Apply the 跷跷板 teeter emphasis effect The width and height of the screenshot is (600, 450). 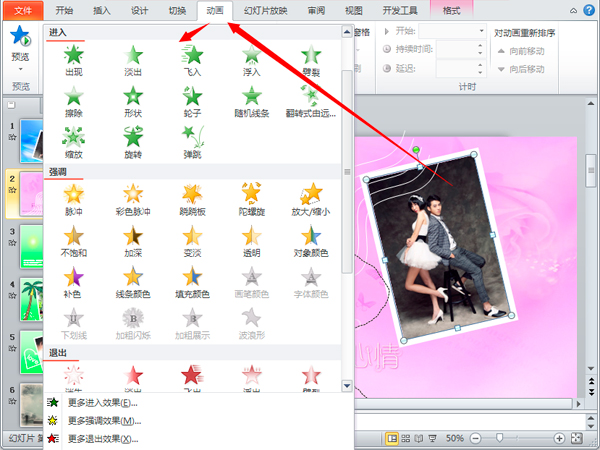pyautogui.click(x=192, y=199)
